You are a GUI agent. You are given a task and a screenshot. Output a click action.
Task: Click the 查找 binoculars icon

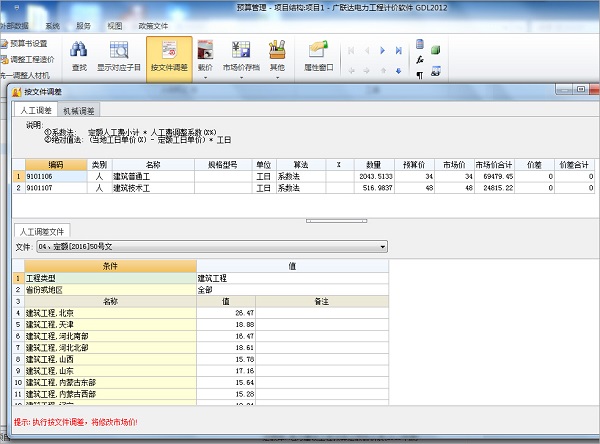[x=79, y=50]
